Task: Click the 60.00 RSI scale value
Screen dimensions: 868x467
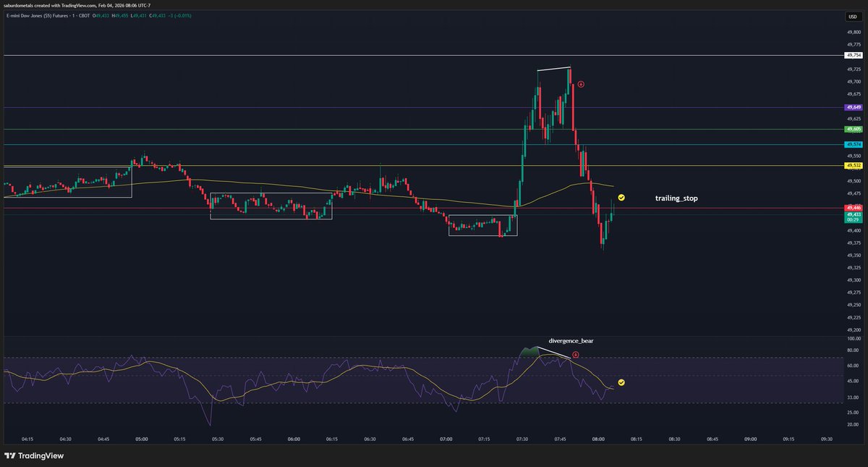Action: tap(854, 366)
